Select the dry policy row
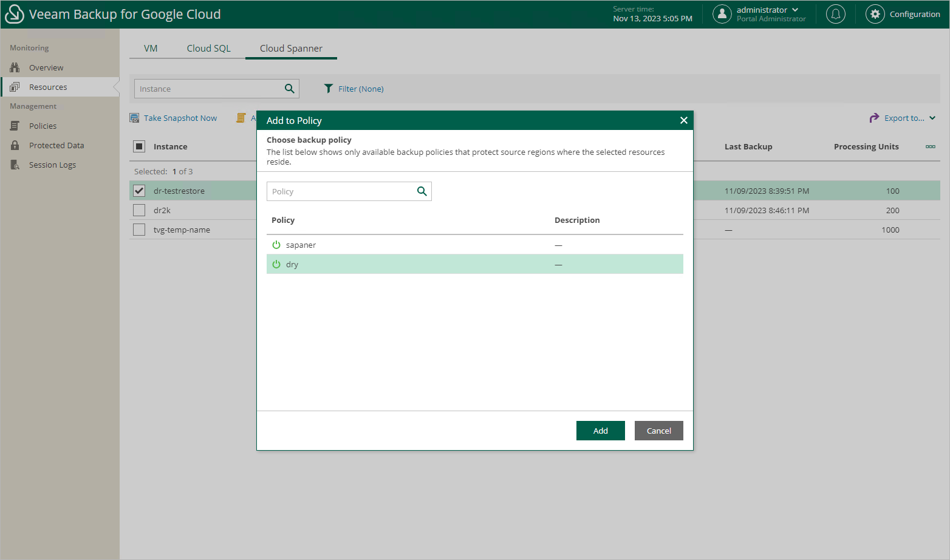Image resolution: width=950 pixels, height=560 pixels. click(x=475, y=264)
